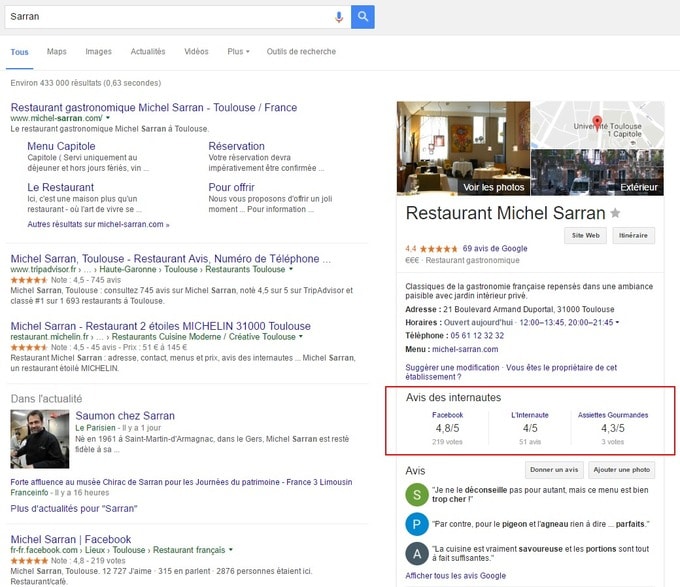The image size is (680, 587).
Task: Open Restaurant gastronomique Michel Sarran result
Action: [x=154, y=108]
